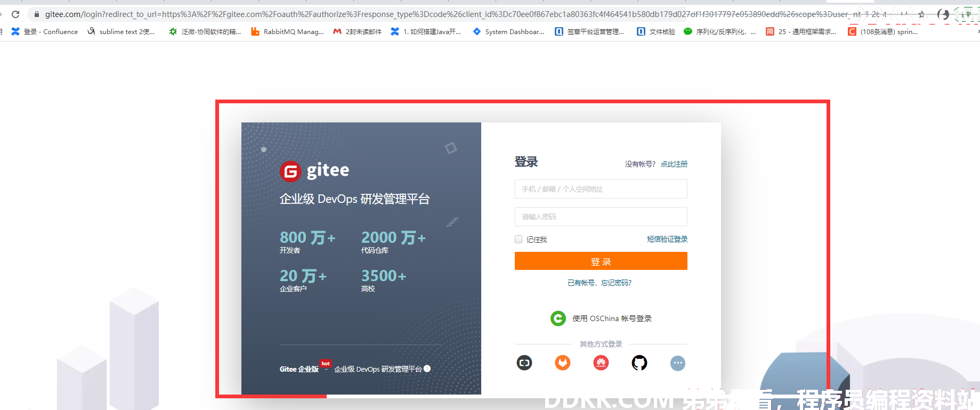Sign in via the red Huawei icon
Screen dimensions: 980x410
[601, 363]
